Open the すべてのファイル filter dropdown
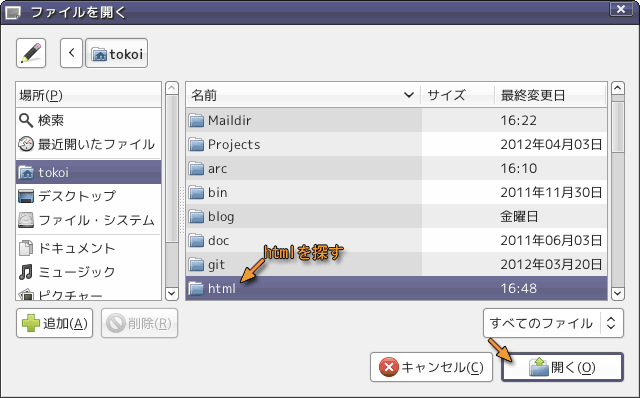The height and width of the screenshot is (398, 640). tap(553, 323)
